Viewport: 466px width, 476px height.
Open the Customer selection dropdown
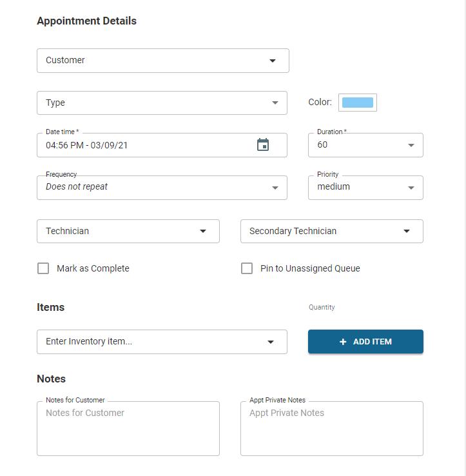click(x=163, y=61)
